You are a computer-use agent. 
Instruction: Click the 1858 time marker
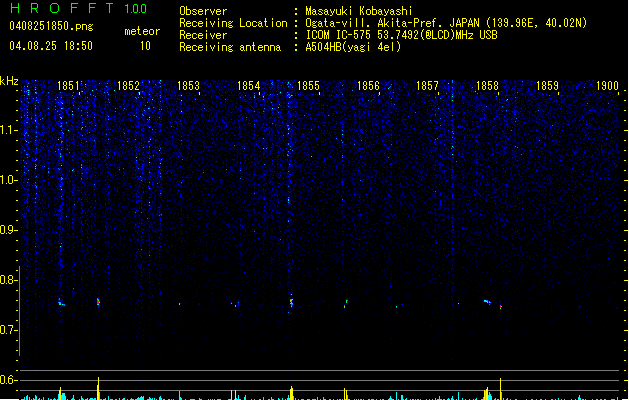tap(487, 86)
